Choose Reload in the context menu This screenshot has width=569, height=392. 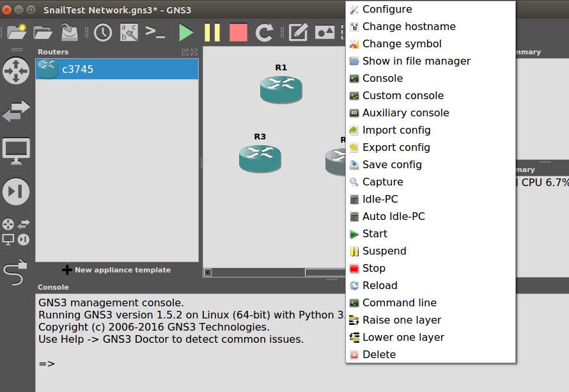point(431,285)
